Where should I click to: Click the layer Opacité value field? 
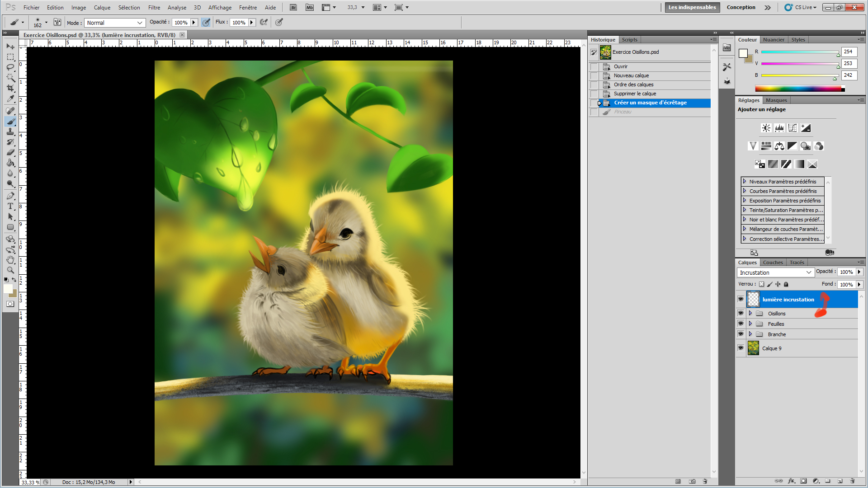pos(846,272)
